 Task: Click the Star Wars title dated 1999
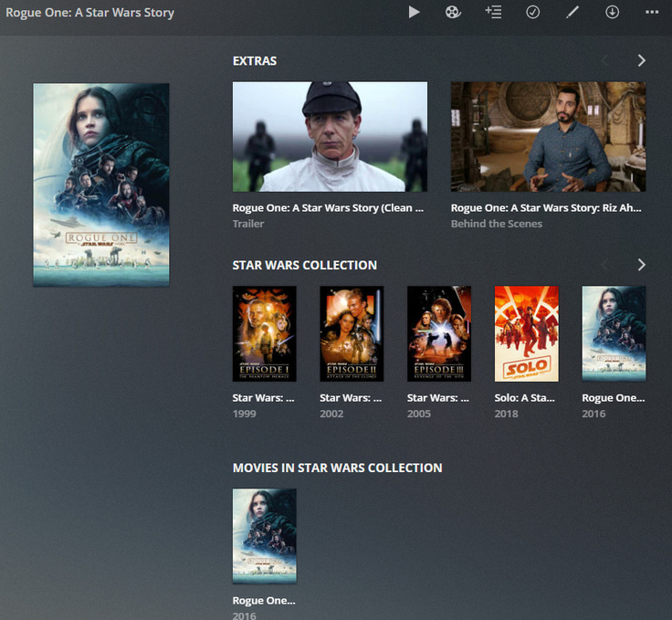[263, 398]
